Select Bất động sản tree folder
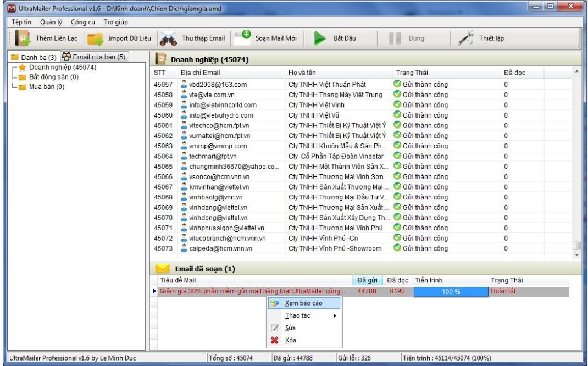The width and height of the screenshot is (588, 366). pyautogui.click(x=53, y=77)
